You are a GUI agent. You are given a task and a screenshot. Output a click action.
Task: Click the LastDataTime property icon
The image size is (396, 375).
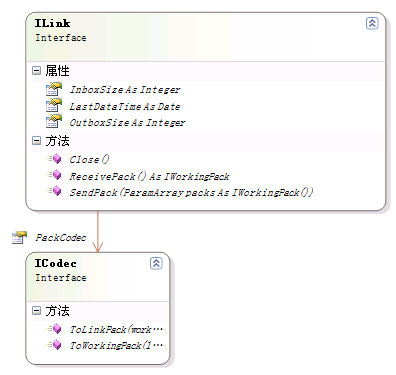click(x=54, y=106)
